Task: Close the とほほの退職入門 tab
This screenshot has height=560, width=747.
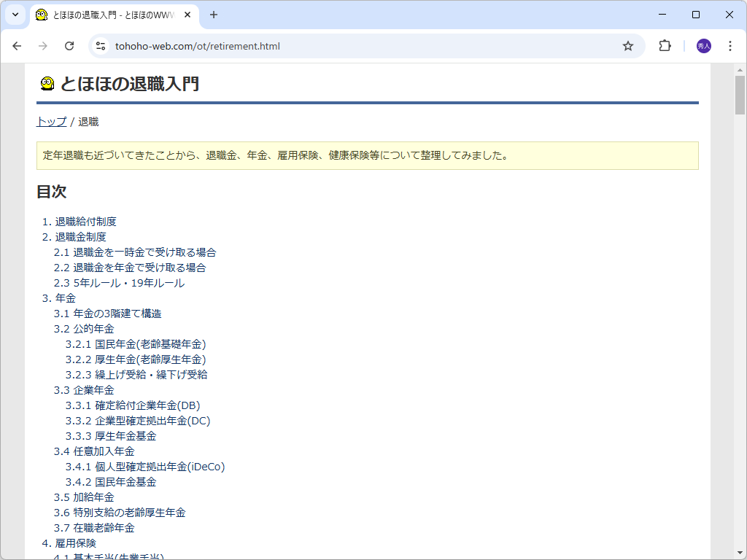Action: point(187,15)
